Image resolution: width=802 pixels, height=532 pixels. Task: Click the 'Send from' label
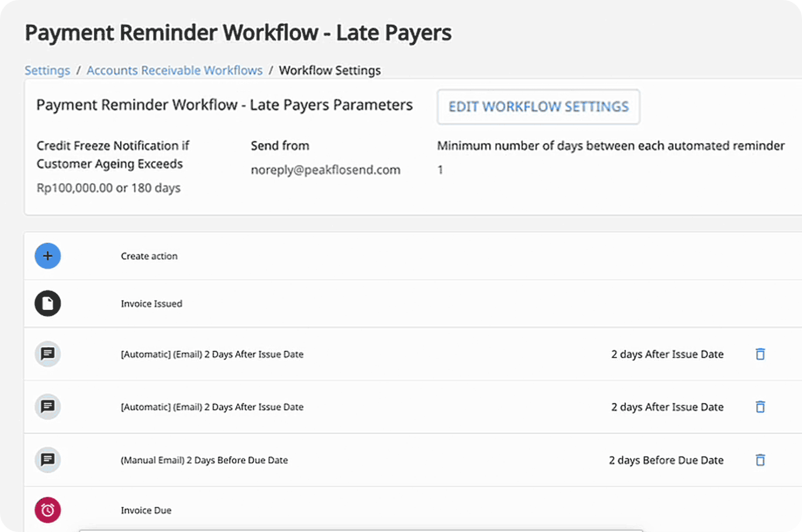click(x=280, y=146)
